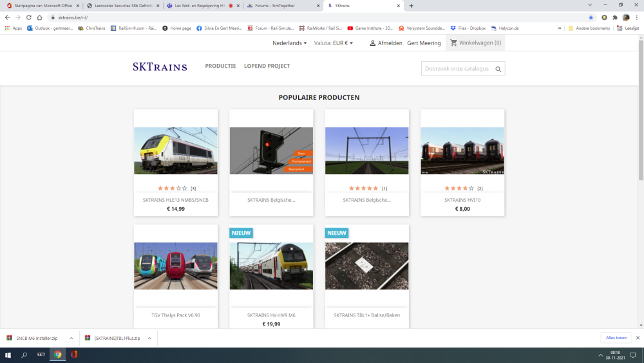
Task: Click the search magnifier icon in catalog search
Action: [x=498, y=69]
